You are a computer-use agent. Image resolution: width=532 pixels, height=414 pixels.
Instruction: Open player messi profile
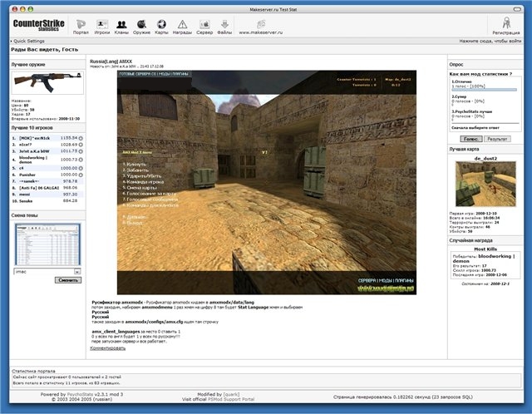tap(25, 195)
